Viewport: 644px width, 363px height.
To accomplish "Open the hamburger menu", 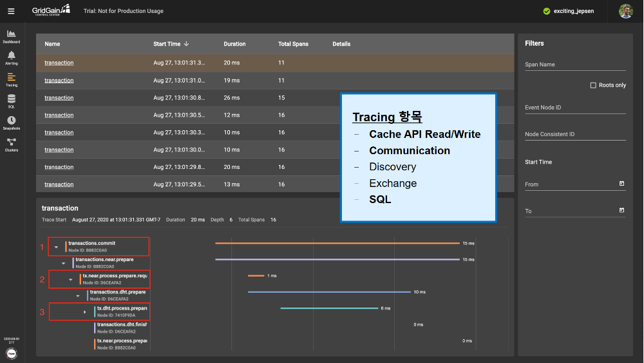I will click(11, 11).
